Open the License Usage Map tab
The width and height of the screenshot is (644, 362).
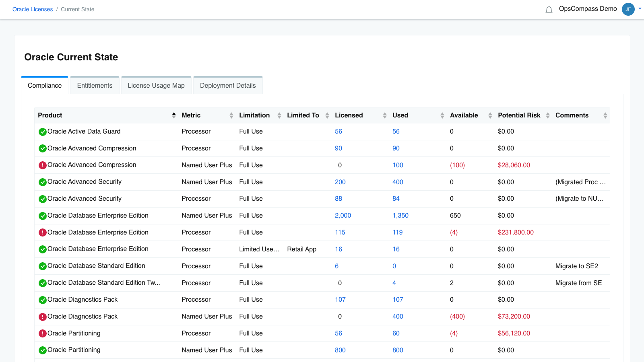[156, 85]
